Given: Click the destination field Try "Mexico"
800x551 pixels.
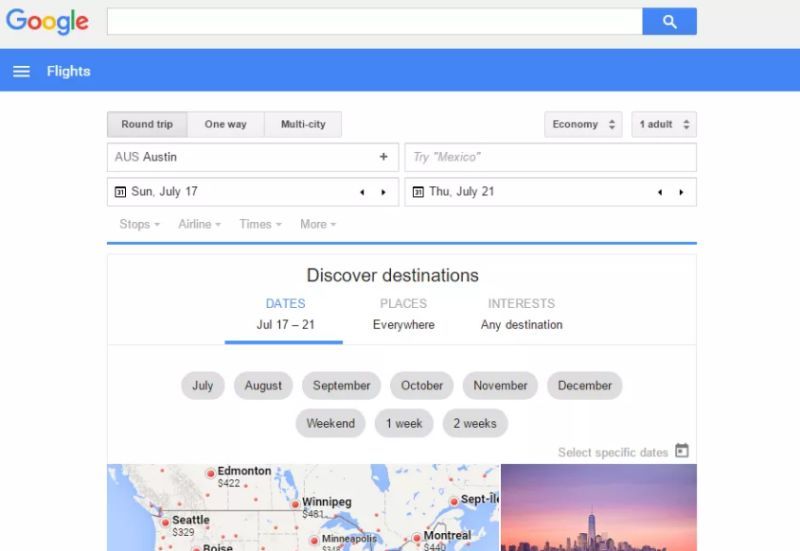Looking at the screenshot, I should point(551,157).
